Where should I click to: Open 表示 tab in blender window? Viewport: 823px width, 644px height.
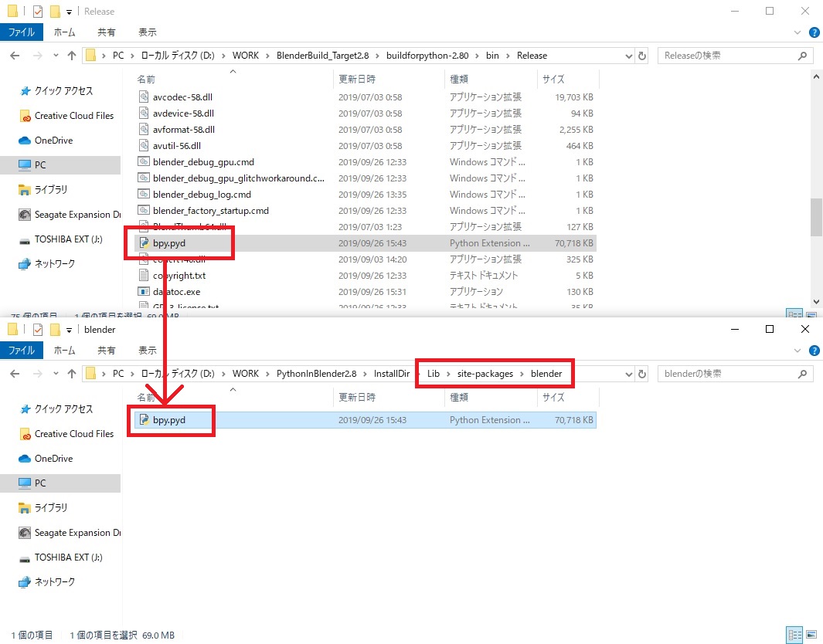(x=148, y=351)
